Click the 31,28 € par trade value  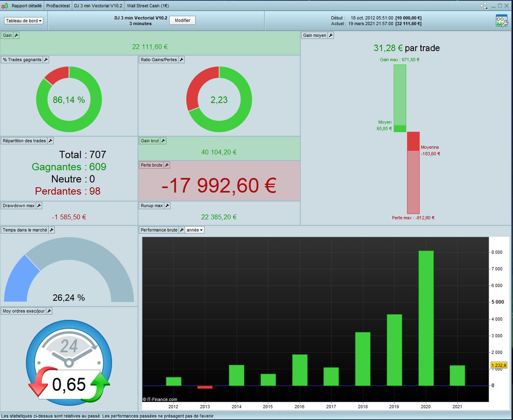407,48
